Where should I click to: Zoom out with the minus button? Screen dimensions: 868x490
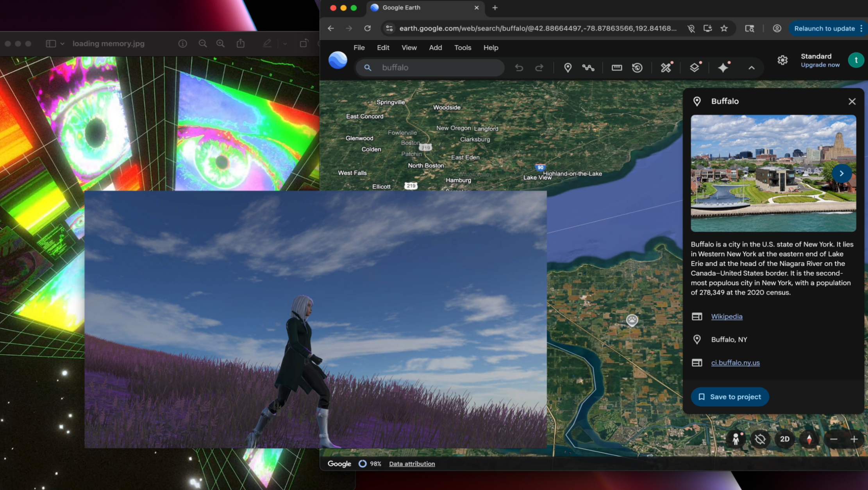834,439
